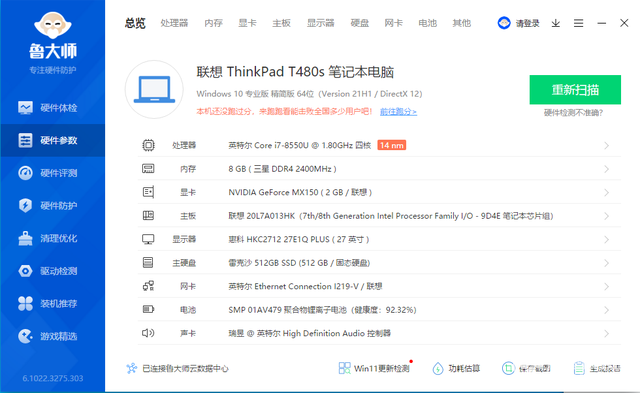640x393 pixels.
Task: Click the network card icon
Action: [x=148, y=286]
